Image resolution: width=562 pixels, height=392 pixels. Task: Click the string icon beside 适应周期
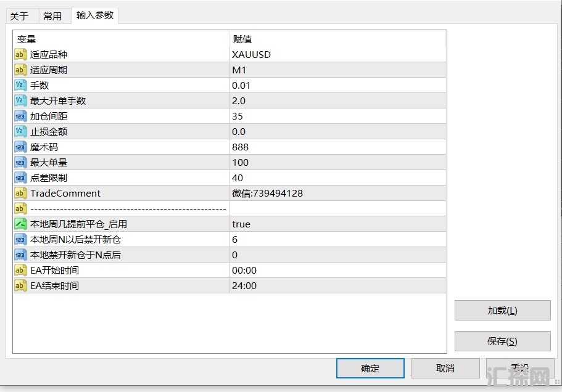point(20,70)
